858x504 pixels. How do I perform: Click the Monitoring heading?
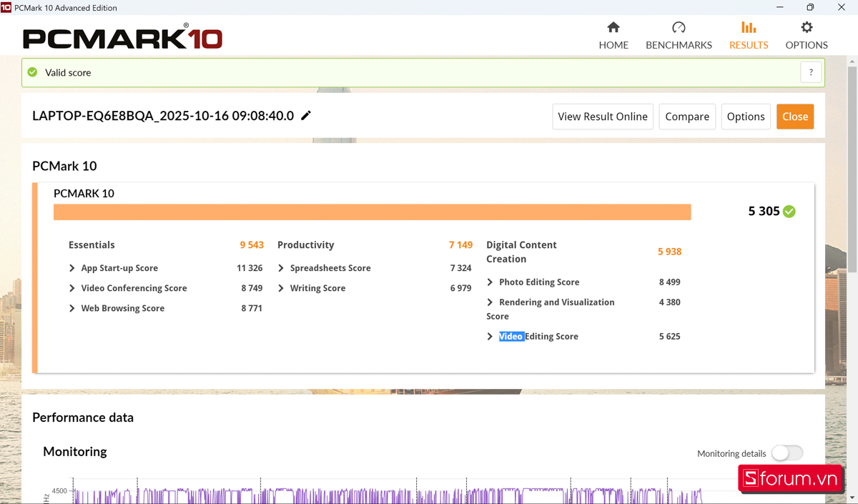pos(75,452)
